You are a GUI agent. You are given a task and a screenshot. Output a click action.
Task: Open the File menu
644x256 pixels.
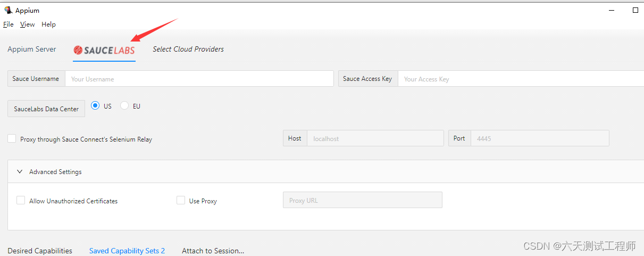(x=8, y=24)
